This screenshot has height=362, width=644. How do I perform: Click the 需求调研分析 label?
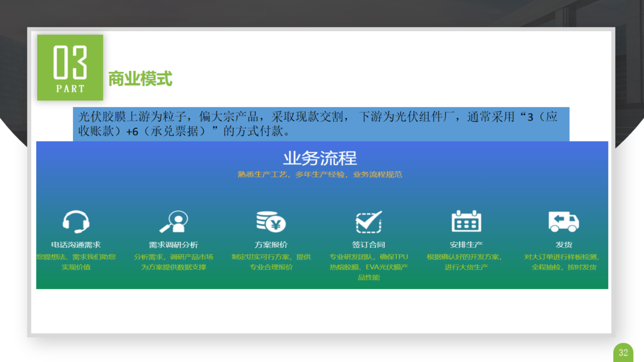coord(174,245)
